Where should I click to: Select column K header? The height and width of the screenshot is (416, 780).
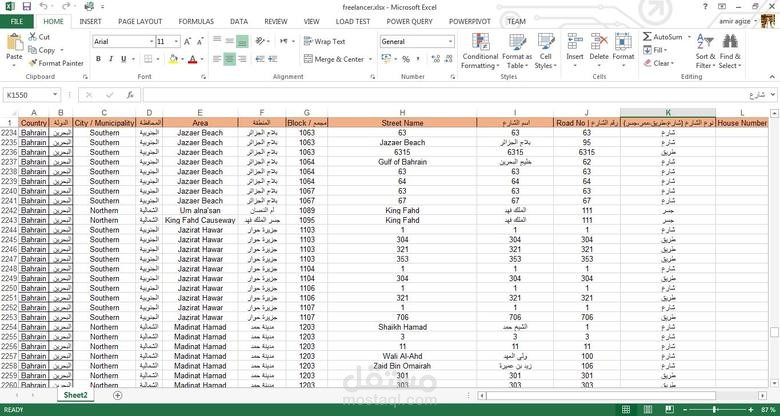tap(668, 113)
